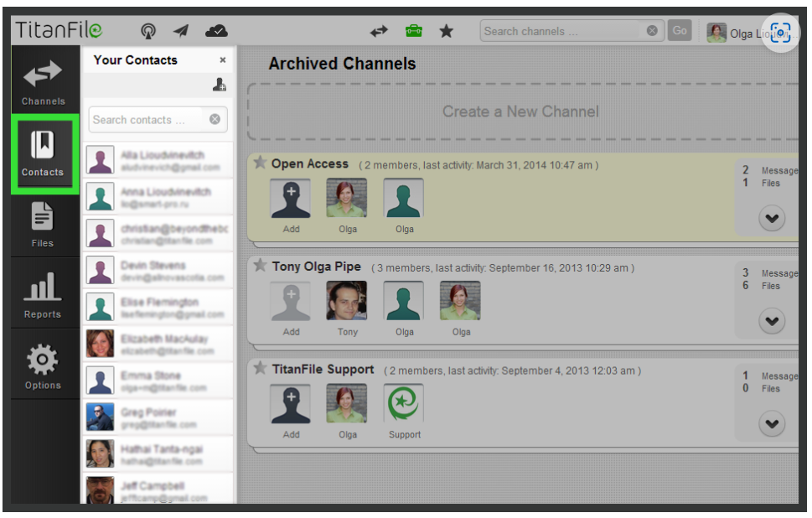Click the star favorites icon in the top bar
Screen dimensions: 812x518
click(x=447, y=32)
